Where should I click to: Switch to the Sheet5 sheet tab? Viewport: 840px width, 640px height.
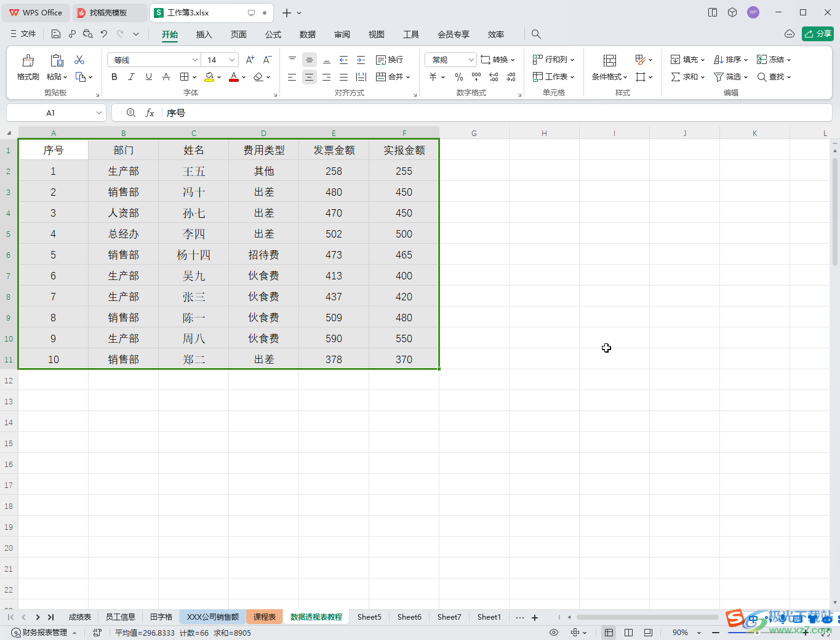point(369,617)
